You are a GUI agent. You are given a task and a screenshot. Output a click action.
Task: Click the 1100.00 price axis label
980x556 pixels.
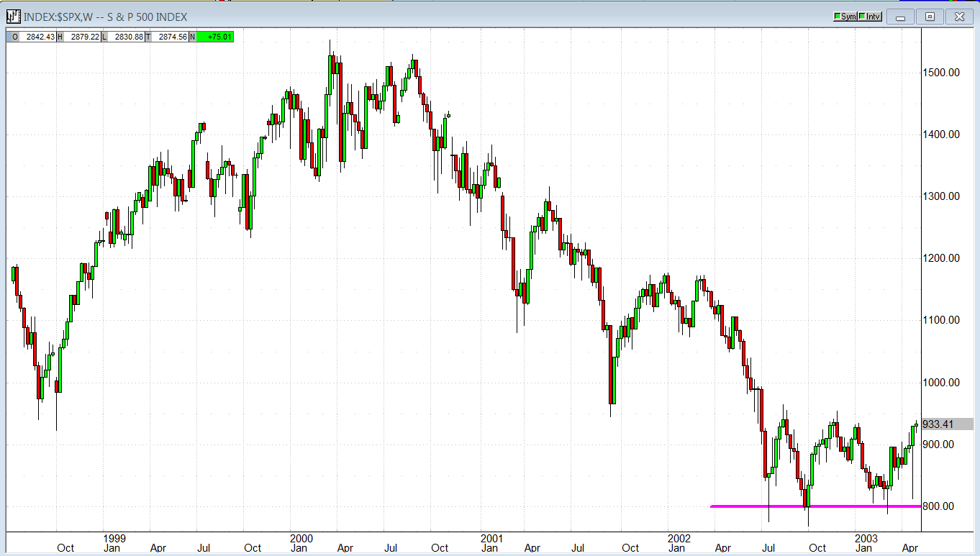point(942,320)
